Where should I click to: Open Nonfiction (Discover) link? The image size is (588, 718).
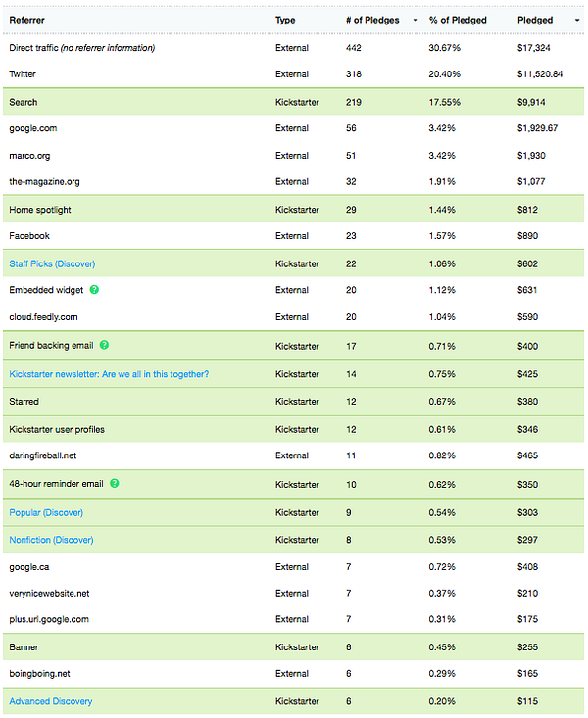pyautogui.click(x=51, y=540)
